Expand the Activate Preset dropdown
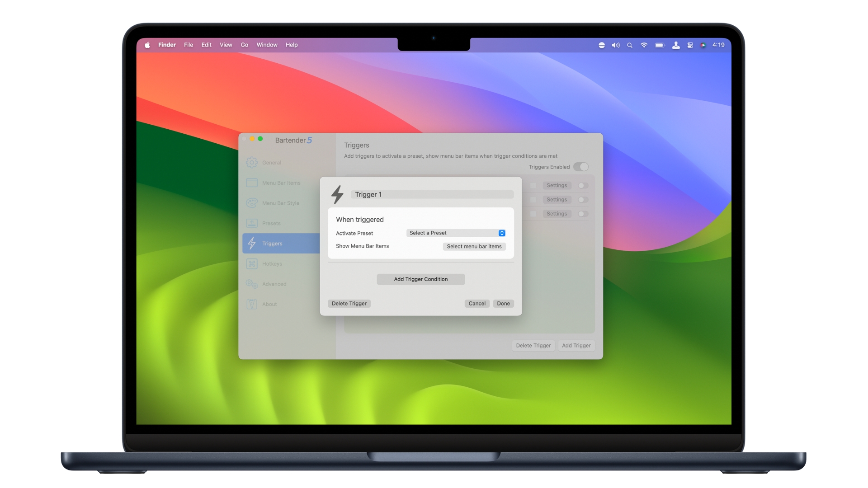The width and height of the screenshot is (868, 488). [455, 232]
